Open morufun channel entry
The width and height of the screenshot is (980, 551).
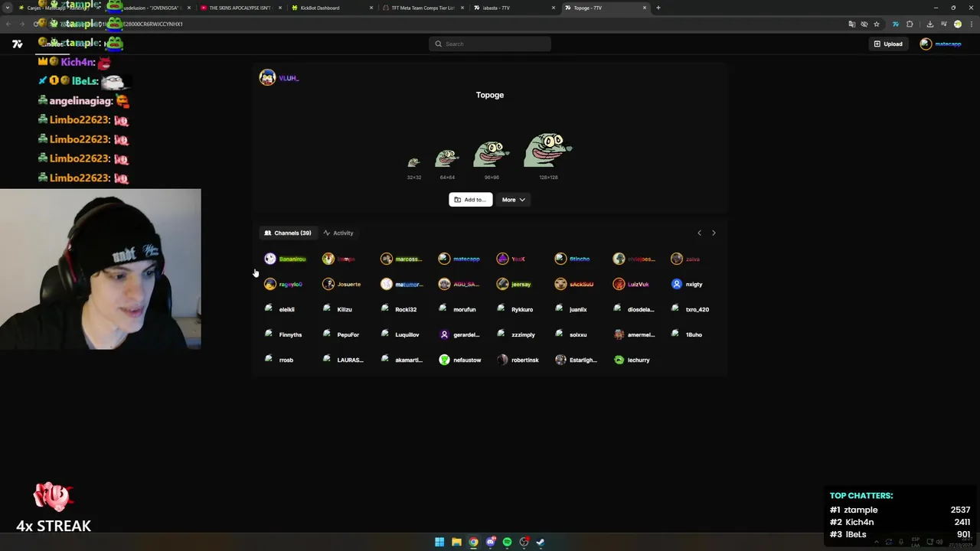pyautogui.click(x=457, y=309)
